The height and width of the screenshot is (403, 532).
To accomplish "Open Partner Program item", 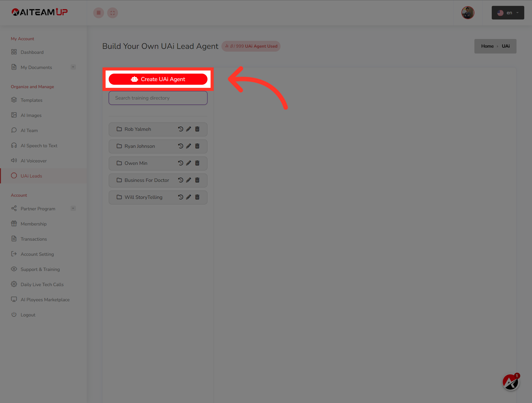I will [x=38, y=209].
